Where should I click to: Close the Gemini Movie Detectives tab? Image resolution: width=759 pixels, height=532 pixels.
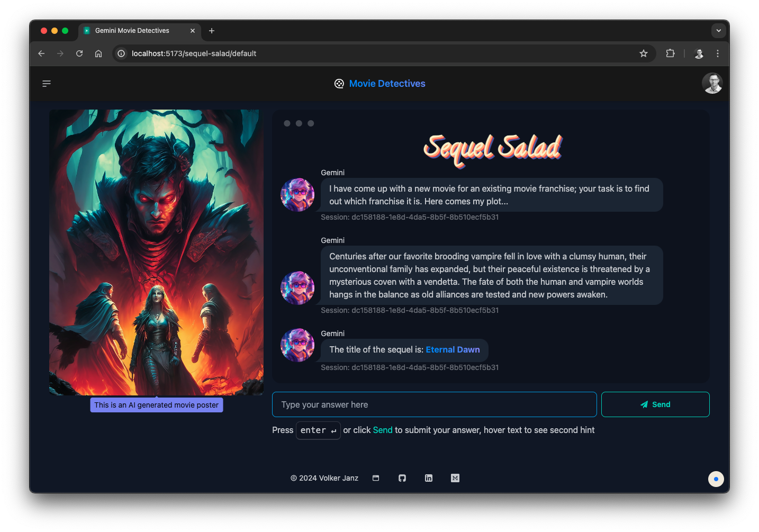[x=193, y=31]
